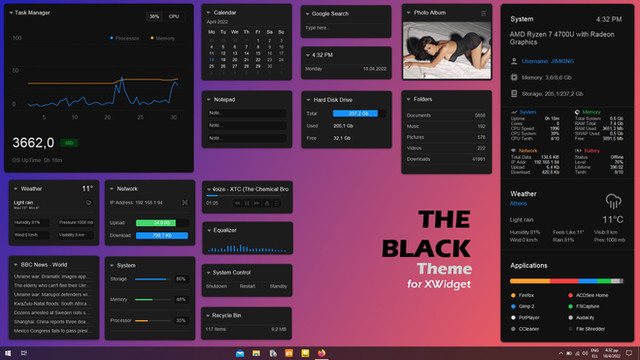Click the Memory section pie icon
The width and height of the screenshot is (640, 360).
click(577, 112)
